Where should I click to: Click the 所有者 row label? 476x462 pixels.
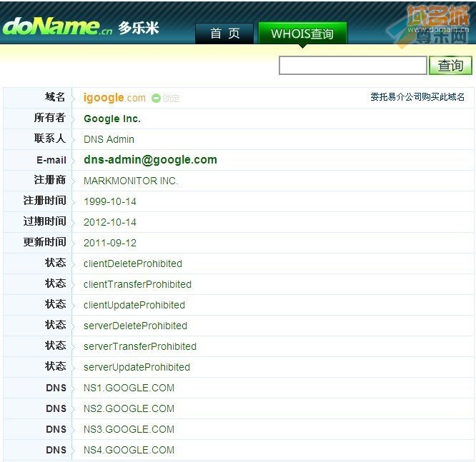click(50, 118)
